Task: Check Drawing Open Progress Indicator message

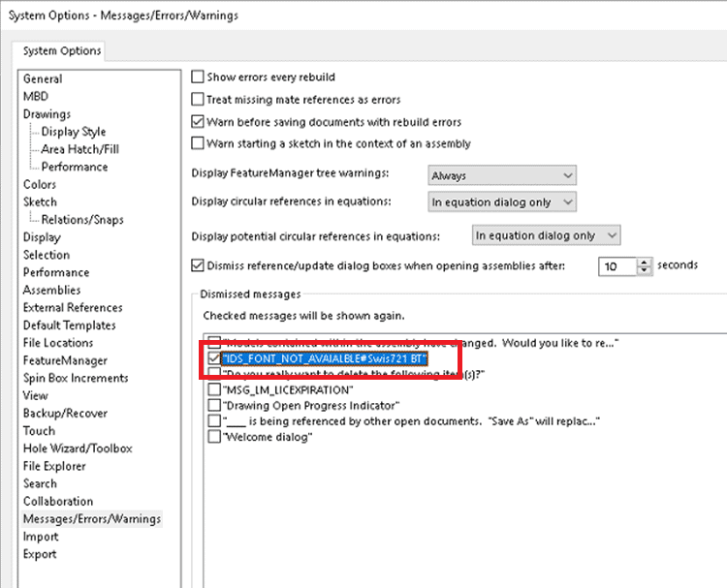Action: (213, 405)
